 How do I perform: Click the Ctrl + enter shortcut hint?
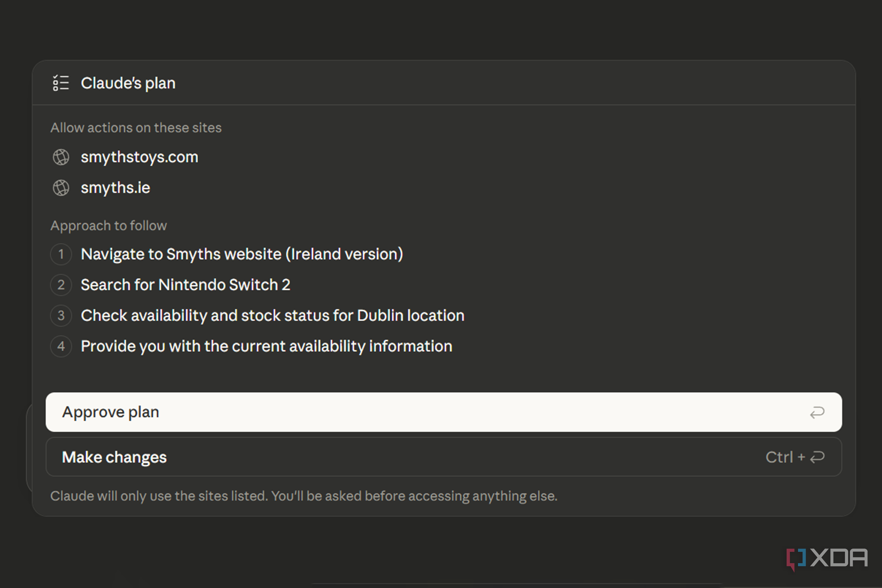(795, 457)
